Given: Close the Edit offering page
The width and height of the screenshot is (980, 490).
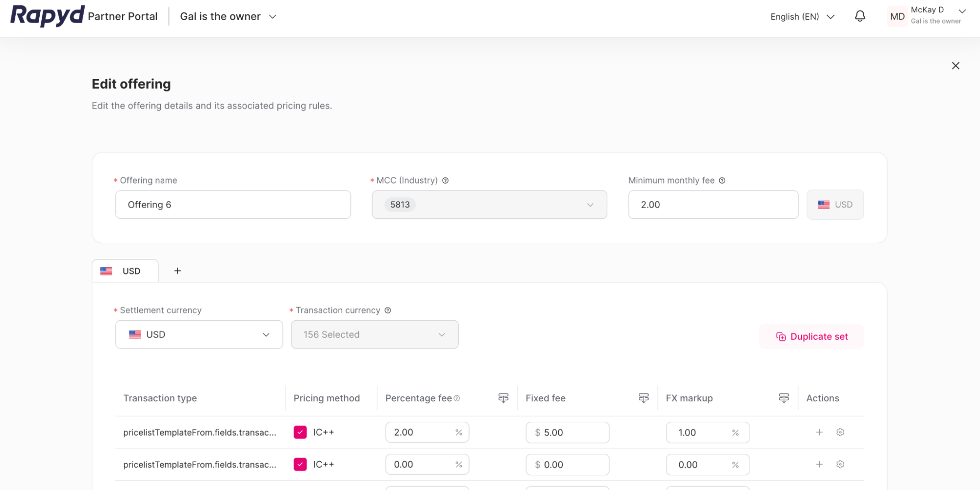Looking at the screenshot, I should tap(955, 66).
